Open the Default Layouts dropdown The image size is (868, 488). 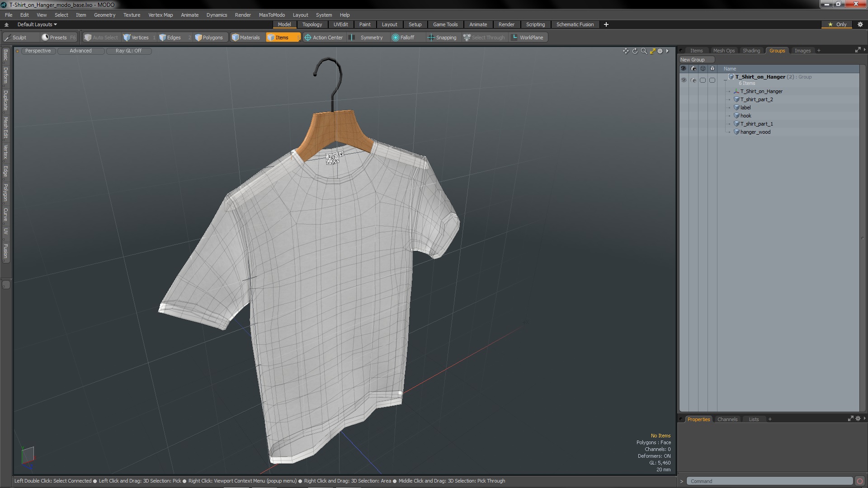[x=37, y=24]
